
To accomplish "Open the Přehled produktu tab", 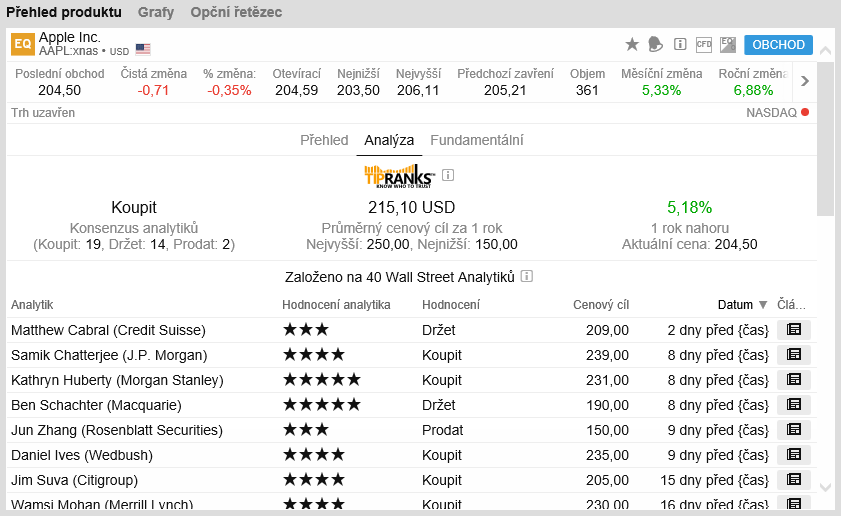I will click(64, 12).
